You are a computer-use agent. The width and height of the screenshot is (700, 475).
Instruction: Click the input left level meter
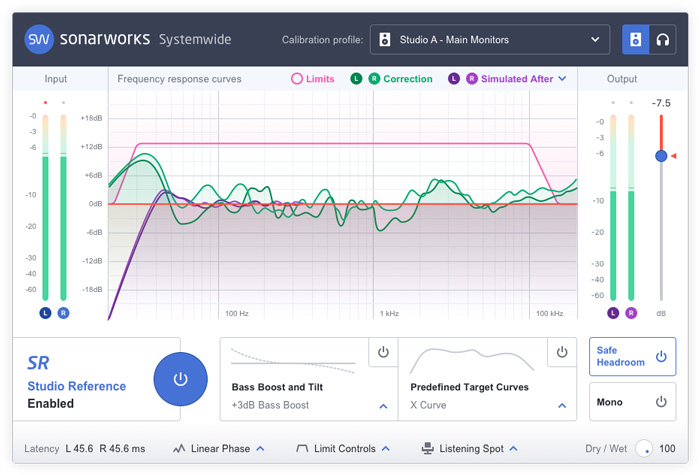45,208
